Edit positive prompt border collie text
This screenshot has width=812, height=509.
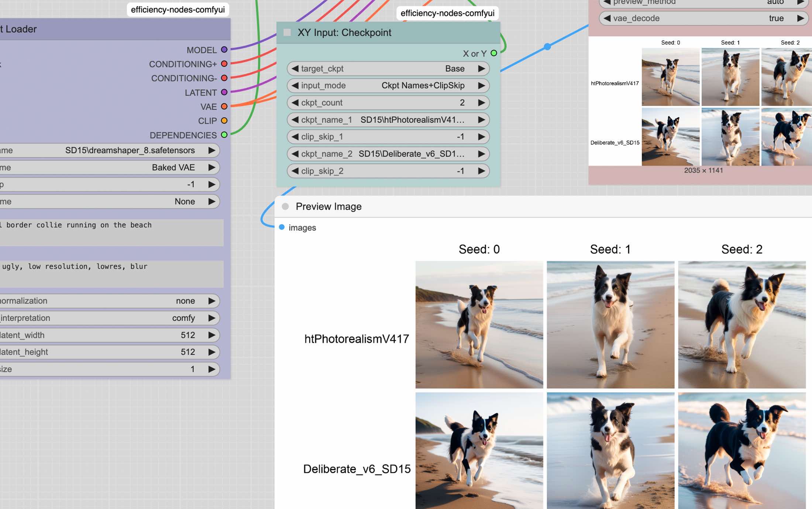pos(111,233)
